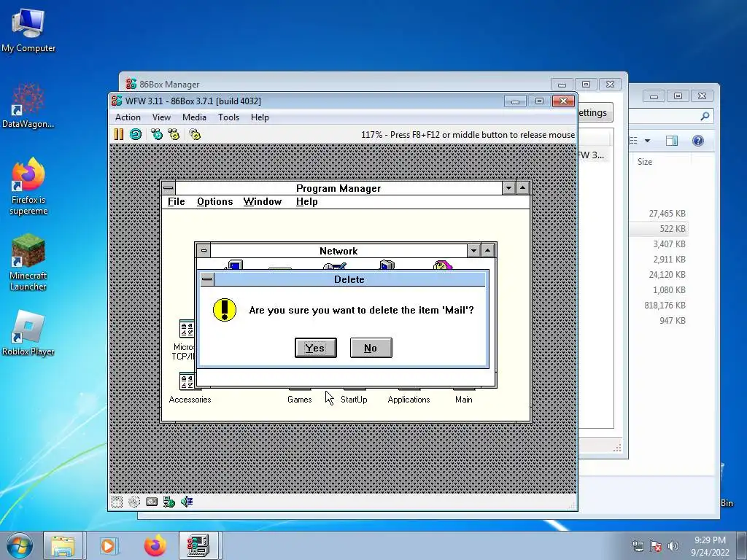Open the Program Manager control-menu box
This screenshot has width=747, height=560.
(169, 187)
